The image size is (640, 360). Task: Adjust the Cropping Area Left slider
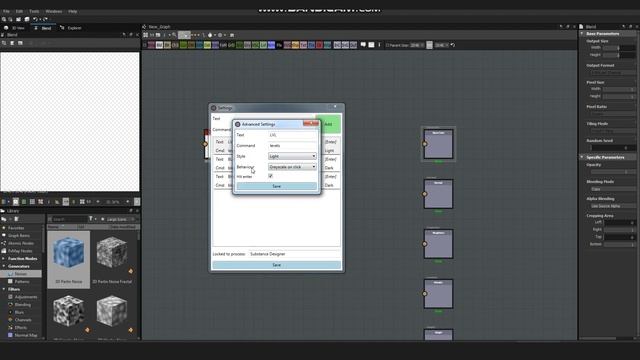click(x=619, y=222)
